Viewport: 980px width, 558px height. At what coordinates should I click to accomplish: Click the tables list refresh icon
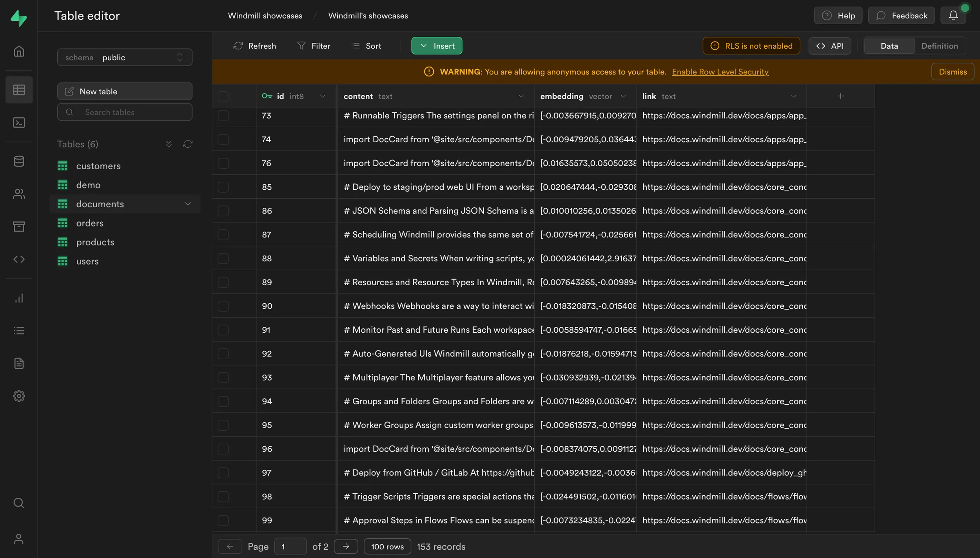coord(188,144)
